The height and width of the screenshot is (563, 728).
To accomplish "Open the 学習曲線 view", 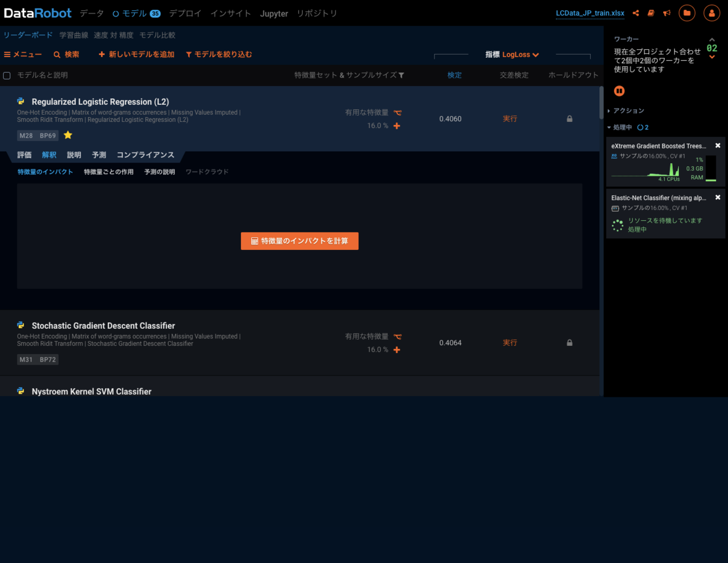I will click(73, 35).
